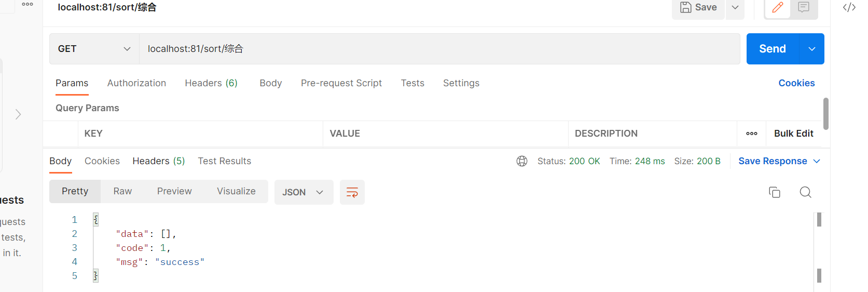Click the copy response icon
The height and width of the screenshot is (292, 868).
774,192
